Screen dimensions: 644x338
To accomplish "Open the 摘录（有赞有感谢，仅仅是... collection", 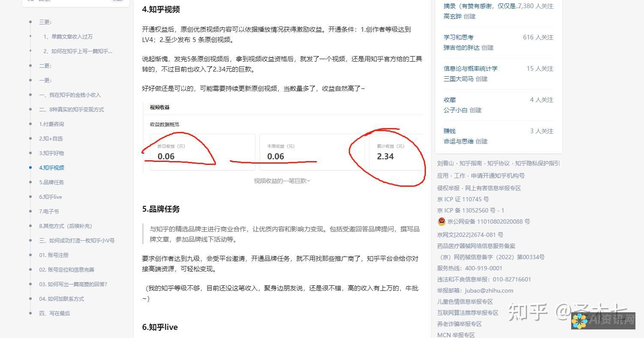I will [480, 6].
